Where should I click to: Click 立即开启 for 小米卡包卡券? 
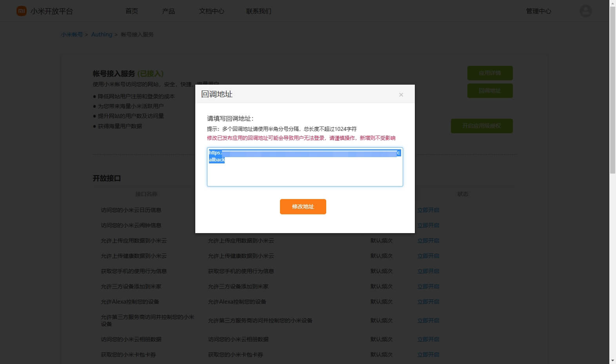pyautogui.click(x=428, y=355)
